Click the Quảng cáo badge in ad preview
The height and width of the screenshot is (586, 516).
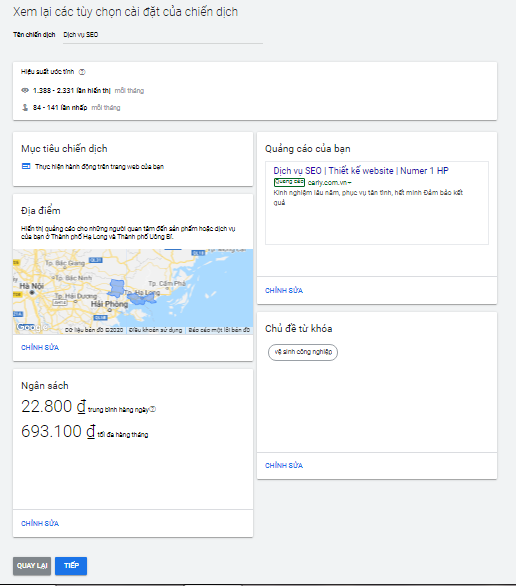[x=289, y=182]
